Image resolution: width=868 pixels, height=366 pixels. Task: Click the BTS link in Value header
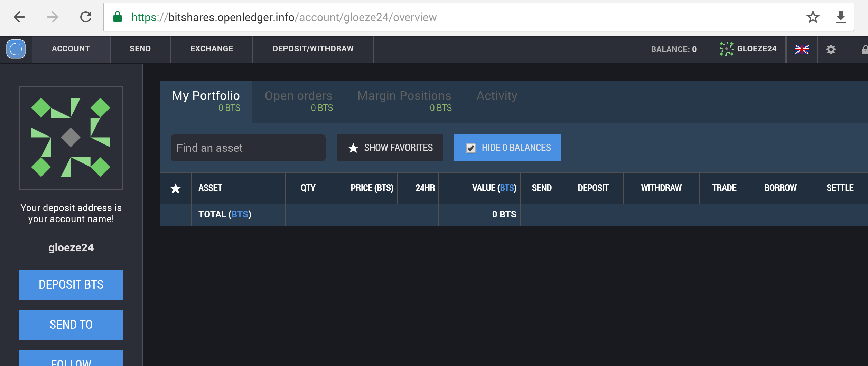pos(507,188)
